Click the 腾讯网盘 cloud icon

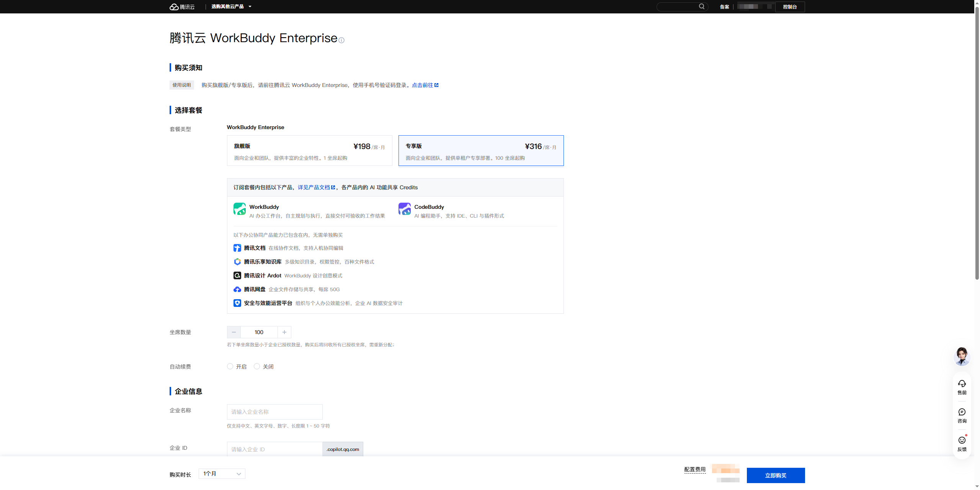tap(237, 289)
